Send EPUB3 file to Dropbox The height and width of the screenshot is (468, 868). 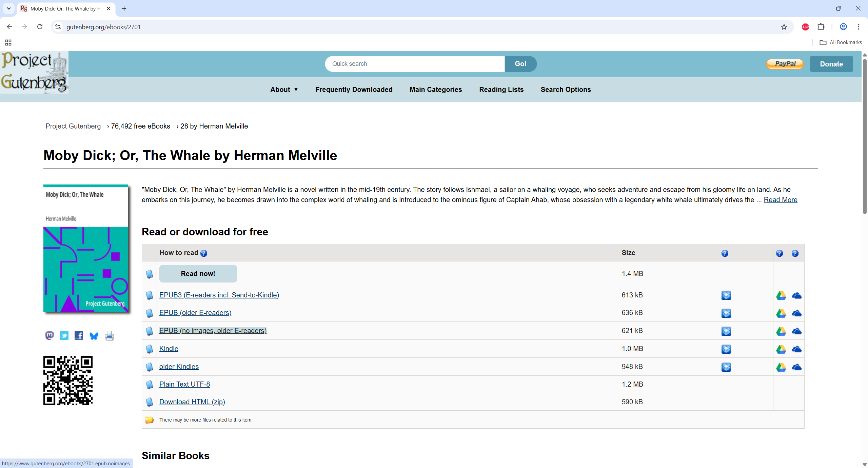click(726, 295)
